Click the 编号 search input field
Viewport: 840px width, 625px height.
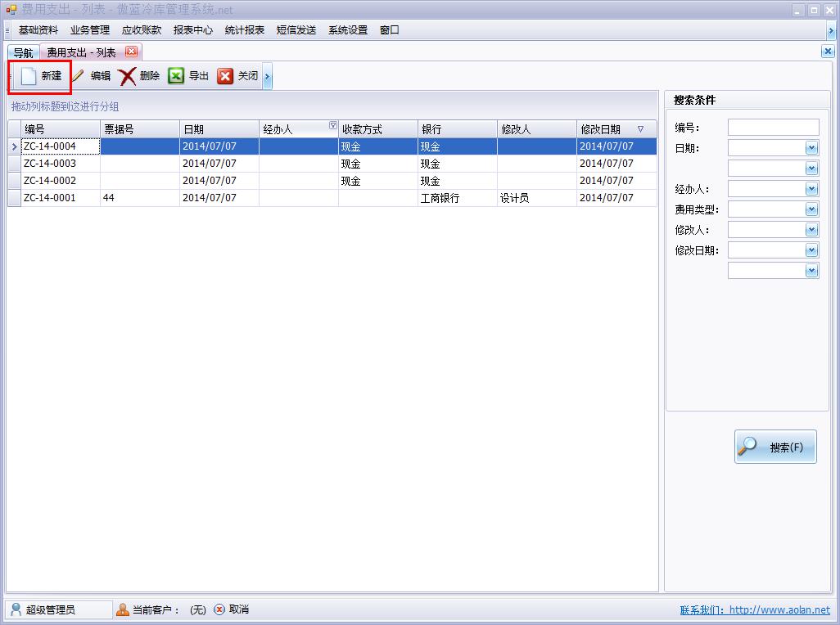773,128
